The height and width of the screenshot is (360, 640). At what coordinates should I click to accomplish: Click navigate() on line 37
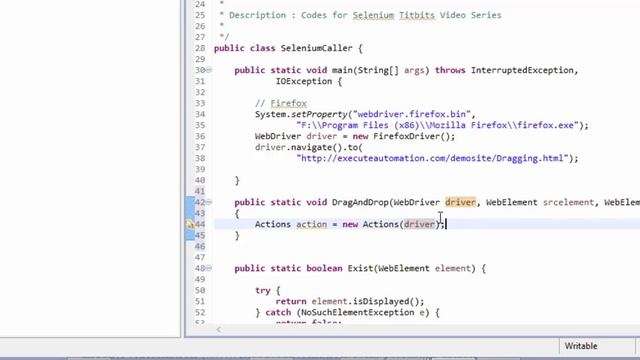coord(317,147)
